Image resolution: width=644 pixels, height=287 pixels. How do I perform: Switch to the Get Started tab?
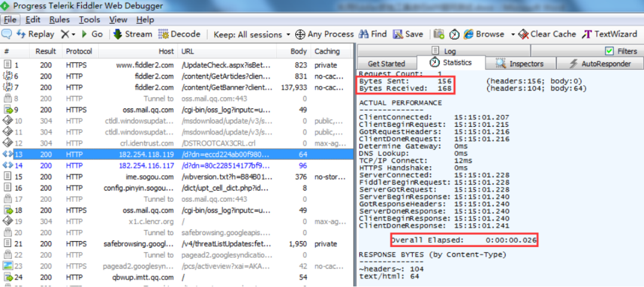386,64
